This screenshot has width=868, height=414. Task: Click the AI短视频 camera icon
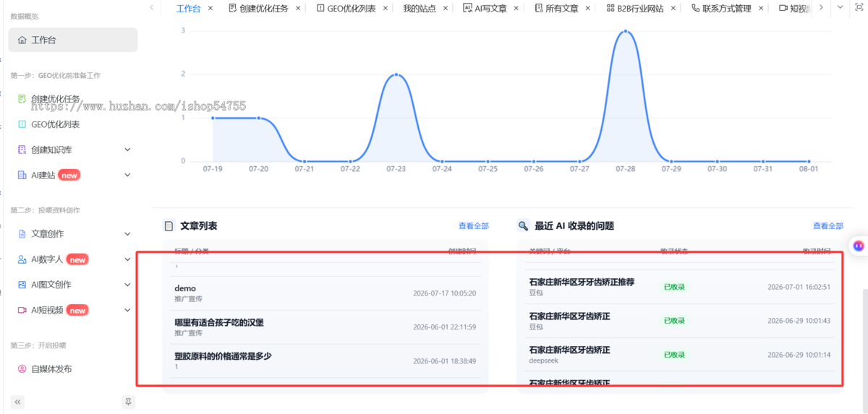[22, 310]
